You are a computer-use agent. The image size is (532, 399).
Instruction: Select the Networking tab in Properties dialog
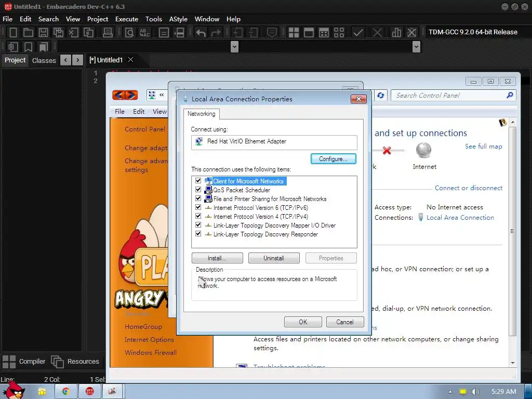201,114
